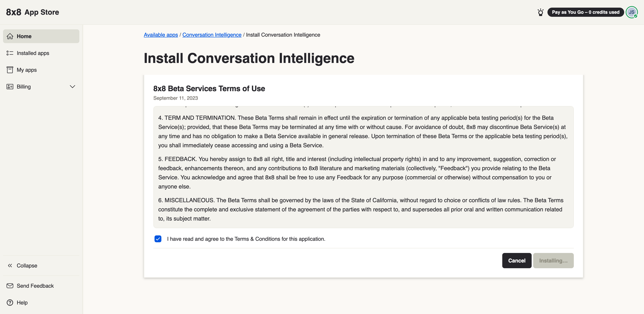Click the 6. MISCELLANEOUS paragraph

click(x=361, y=209)
